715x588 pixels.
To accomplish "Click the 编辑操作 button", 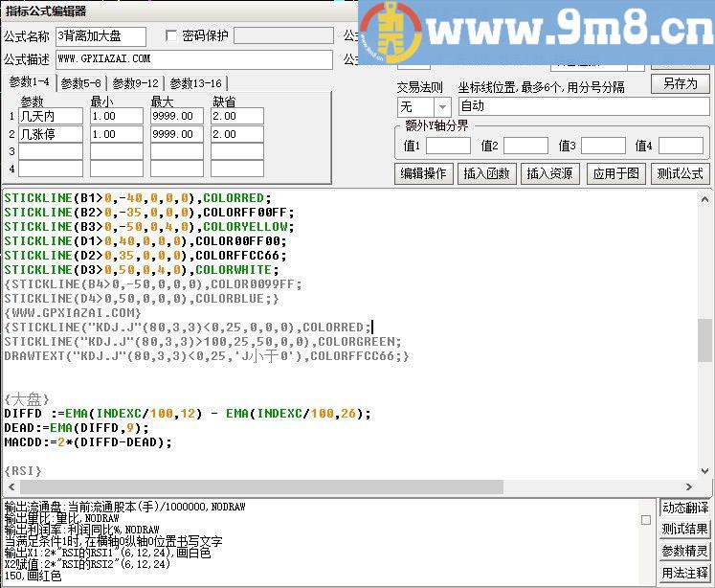I will coord(423,173).
